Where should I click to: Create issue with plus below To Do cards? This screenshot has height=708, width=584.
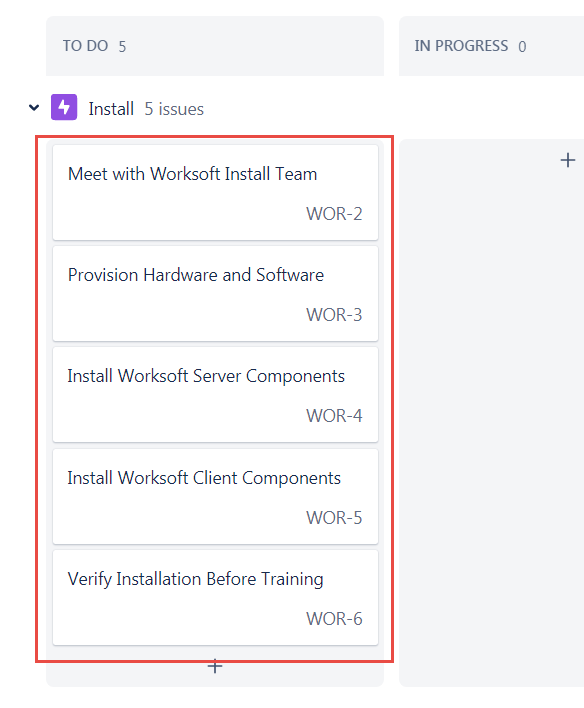215,666
